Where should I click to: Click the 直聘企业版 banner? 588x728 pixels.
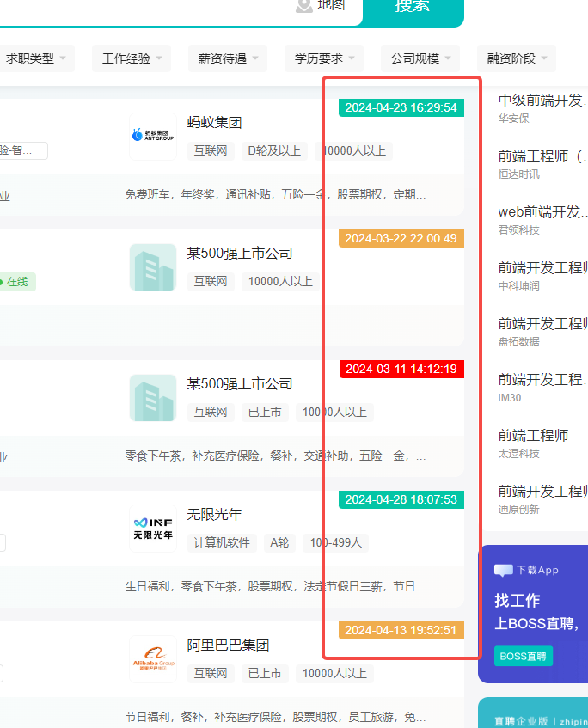tap(533, 713)
